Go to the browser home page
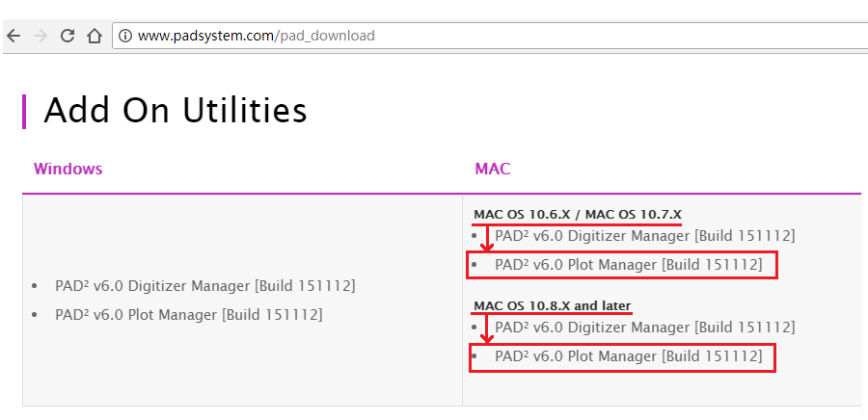The height and width of the screenshot is (420, 868). tap(94, 36)
